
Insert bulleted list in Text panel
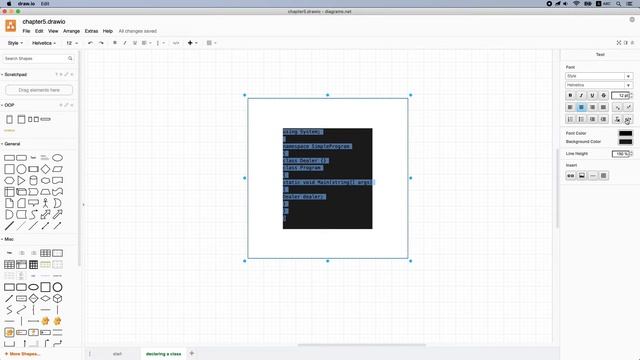[581, 119]
